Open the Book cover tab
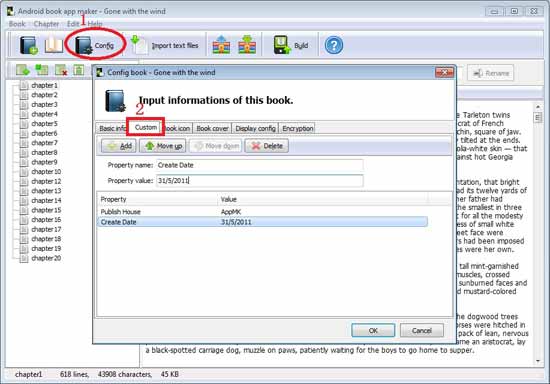 tap(212, 128)
